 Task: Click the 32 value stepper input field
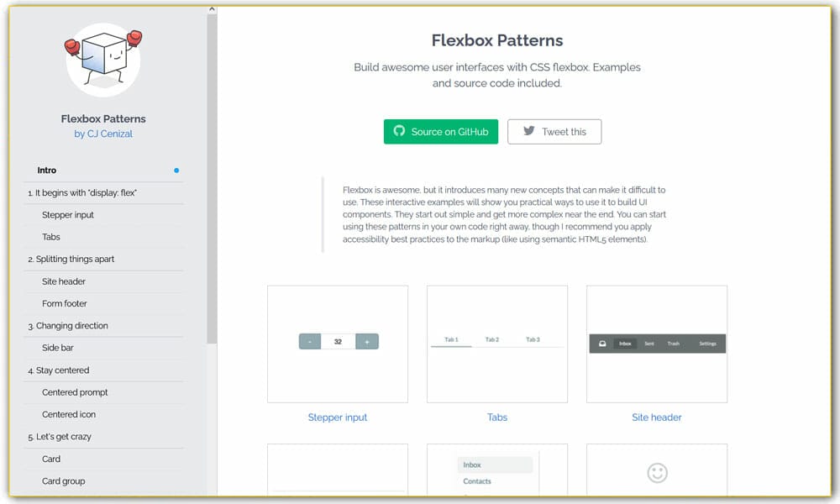(x=338, y=341)
